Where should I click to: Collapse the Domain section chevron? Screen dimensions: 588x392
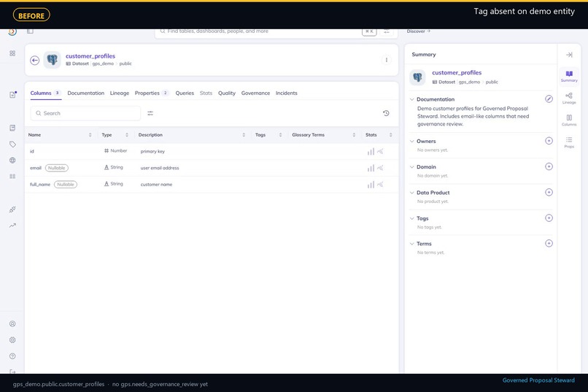click(411, 167)
